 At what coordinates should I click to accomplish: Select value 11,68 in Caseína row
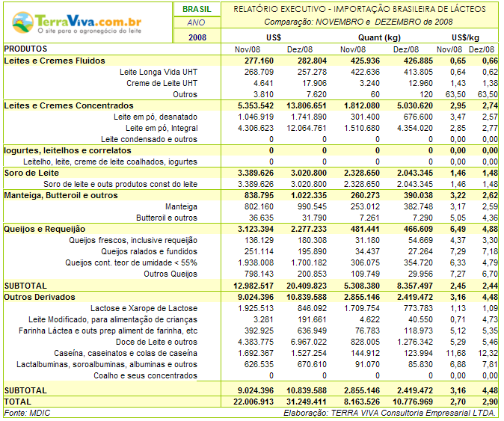point(455,353)
